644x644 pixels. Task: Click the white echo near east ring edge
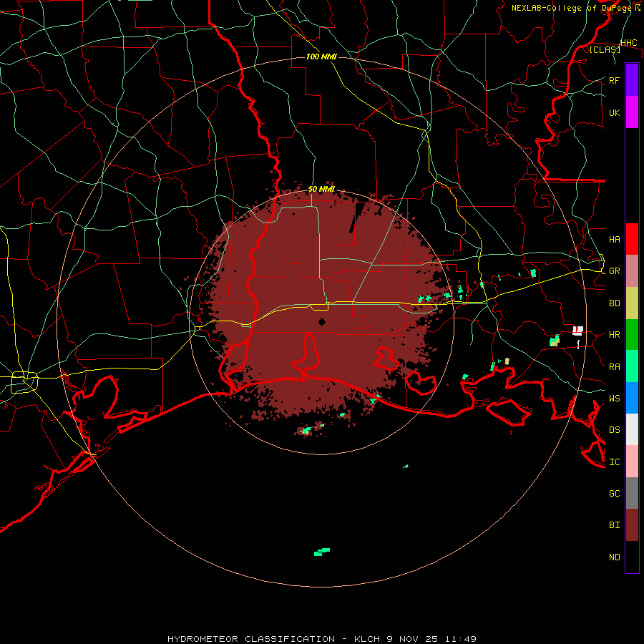578,331
